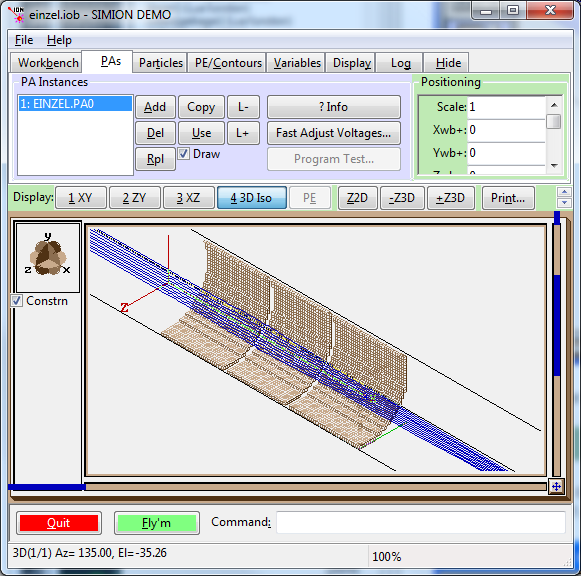This screenshot has height=576, width=581.
Task: Click the pan/move cross icon at corner
Action: pyautogui.click(x=556, y=486)
